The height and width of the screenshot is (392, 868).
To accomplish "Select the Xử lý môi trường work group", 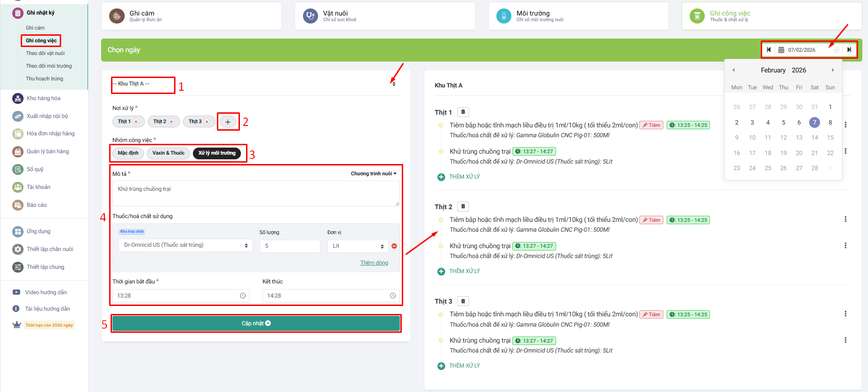I will [217, 153].
